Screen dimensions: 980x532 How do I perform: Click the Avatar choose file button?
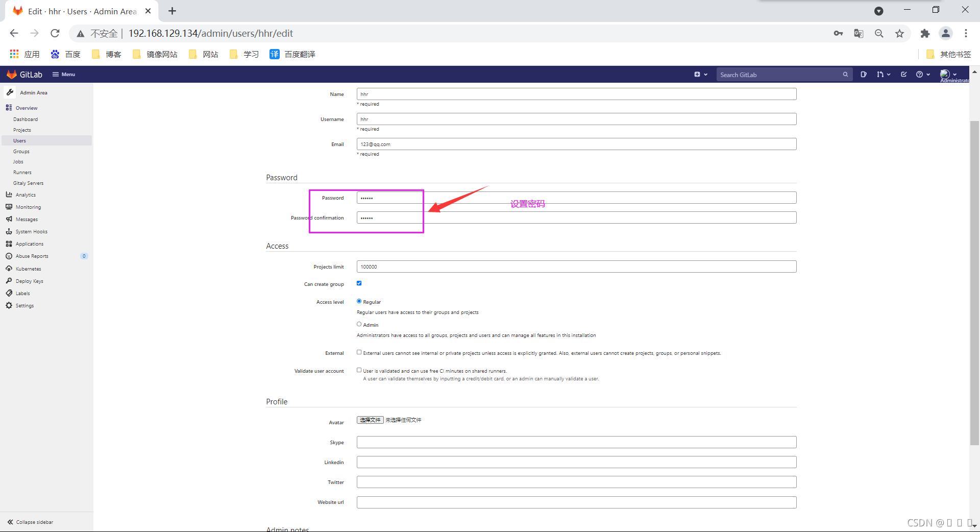[370, 420]
